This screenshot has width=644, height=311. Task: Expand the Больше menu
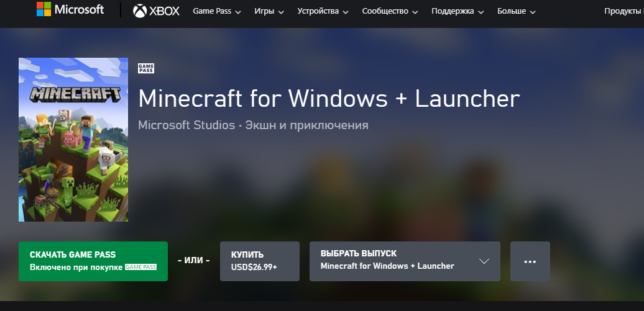coord(517,12)
